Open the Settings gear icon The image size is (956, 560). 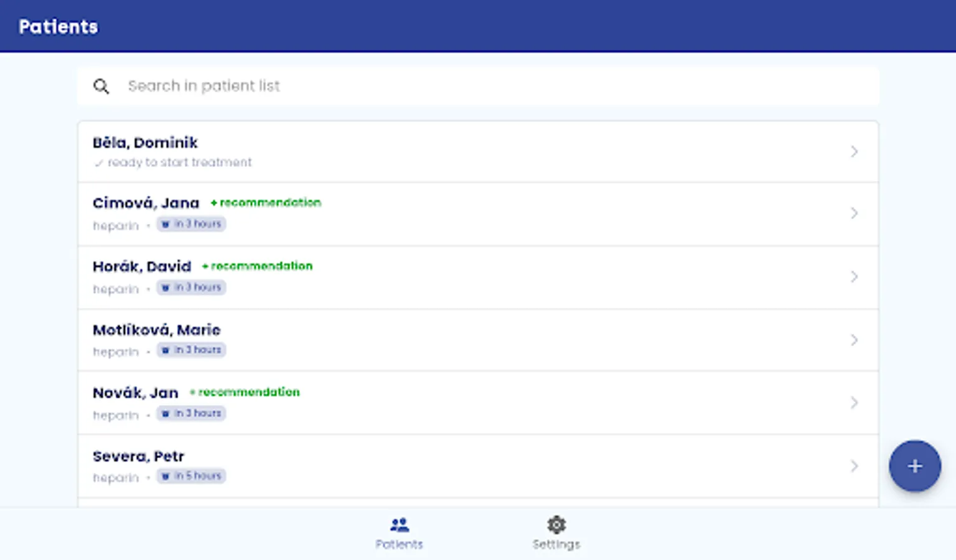[x=556, y=525]
